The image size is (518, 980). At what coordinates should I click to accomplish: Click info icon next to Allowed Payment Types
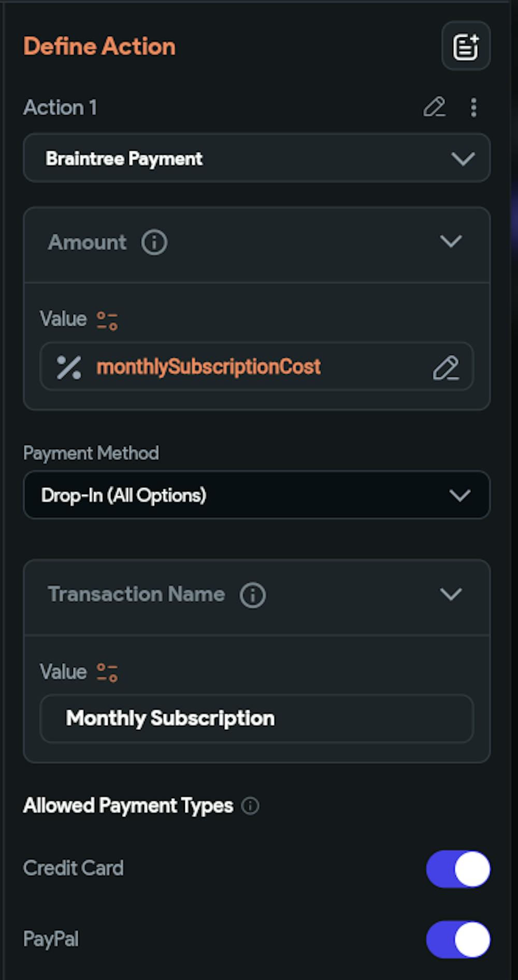[250, 806]
